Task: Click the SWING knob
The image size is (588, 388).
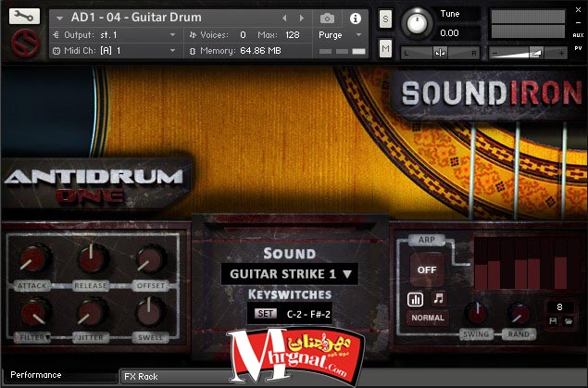Action: tap(476, 313)
